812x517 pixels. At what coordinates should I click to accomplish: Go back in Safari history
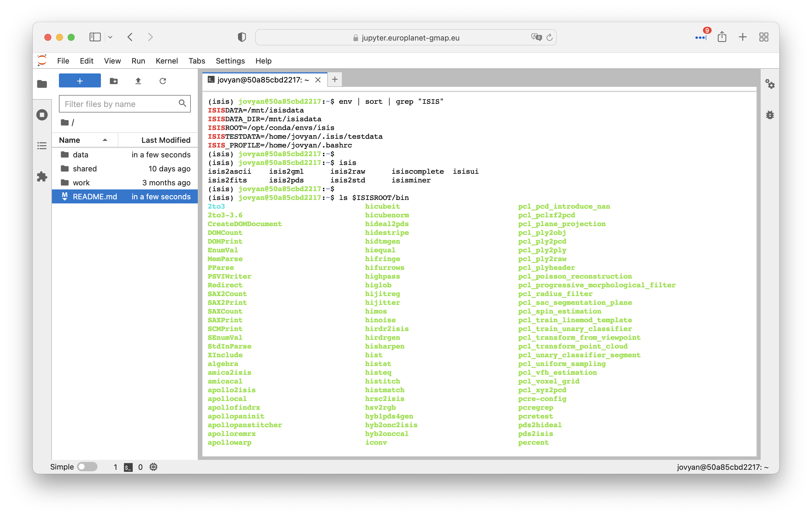click(130, 37)
